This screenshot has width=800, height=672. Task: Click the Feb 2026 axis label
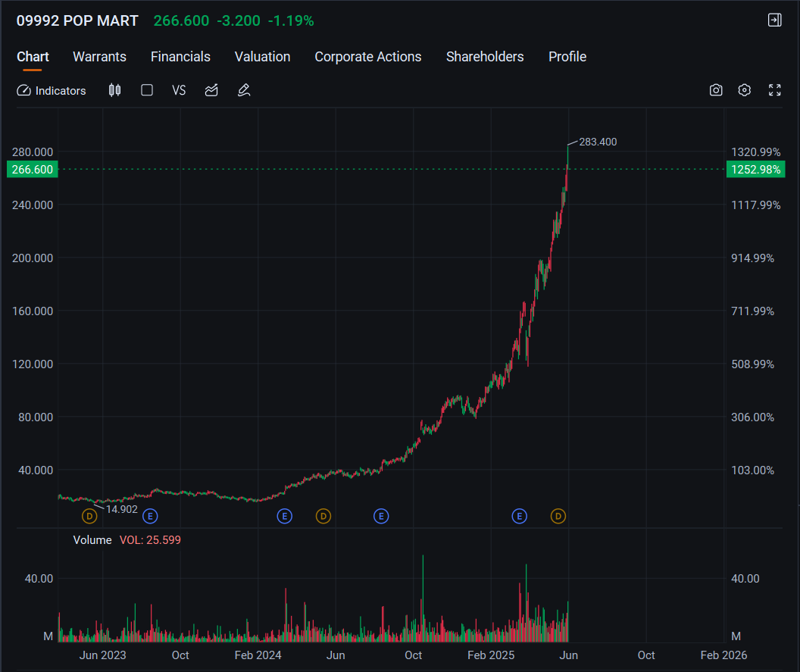coord(723,655)
